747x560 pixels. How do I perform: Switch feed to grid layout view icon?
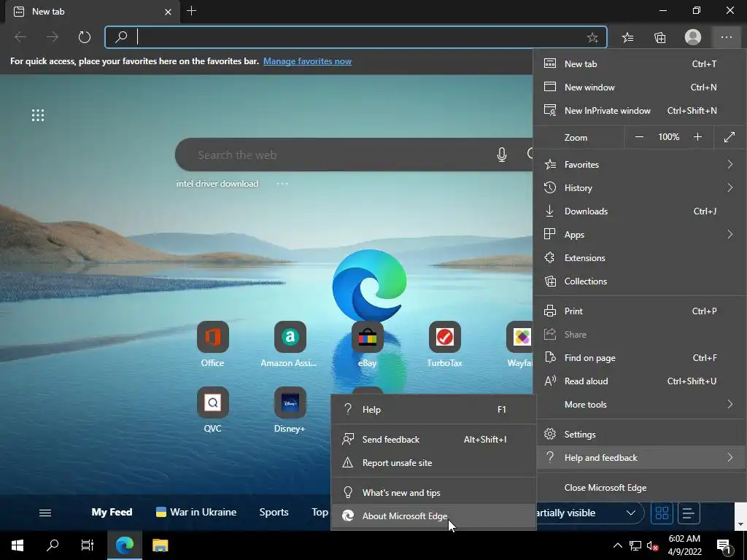click(662, 513)
